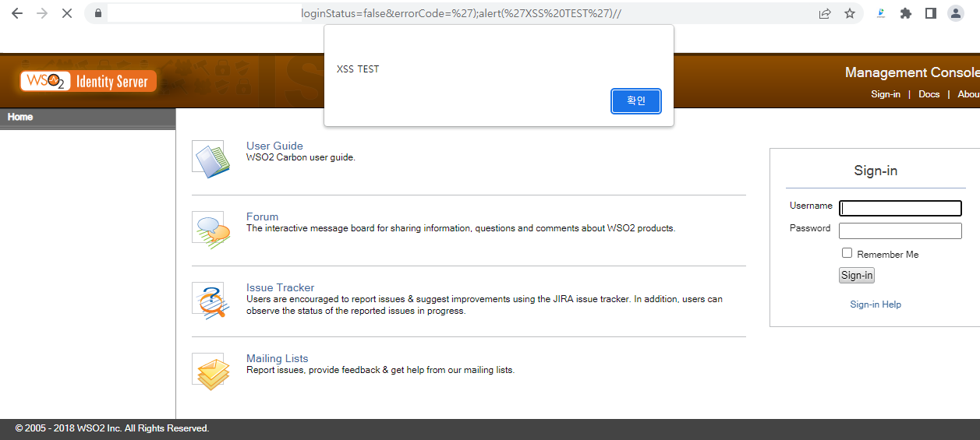Click the Username input field

click(x=900, y=208)
